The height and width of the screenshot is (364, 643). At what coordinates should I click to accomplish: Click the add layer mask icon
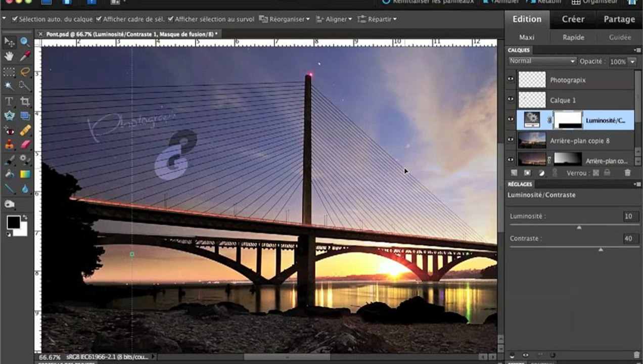tap(527, 173)
